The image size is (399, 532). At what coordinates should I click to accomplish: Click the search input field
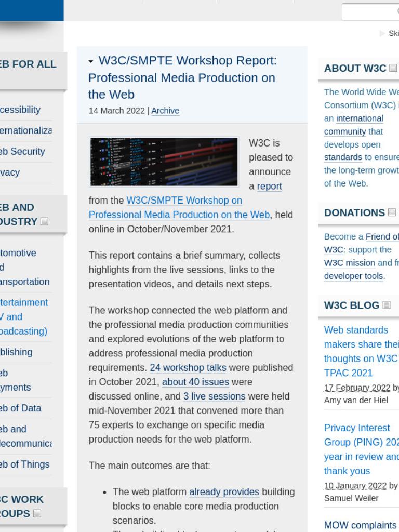(370, 12)
